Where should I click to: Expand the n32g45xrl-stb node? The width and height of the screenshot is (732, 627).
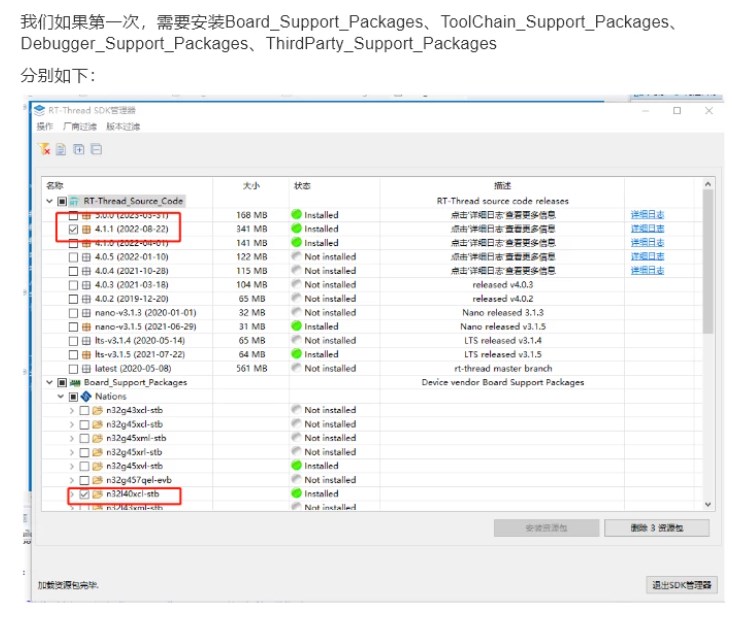coord(72,452)
